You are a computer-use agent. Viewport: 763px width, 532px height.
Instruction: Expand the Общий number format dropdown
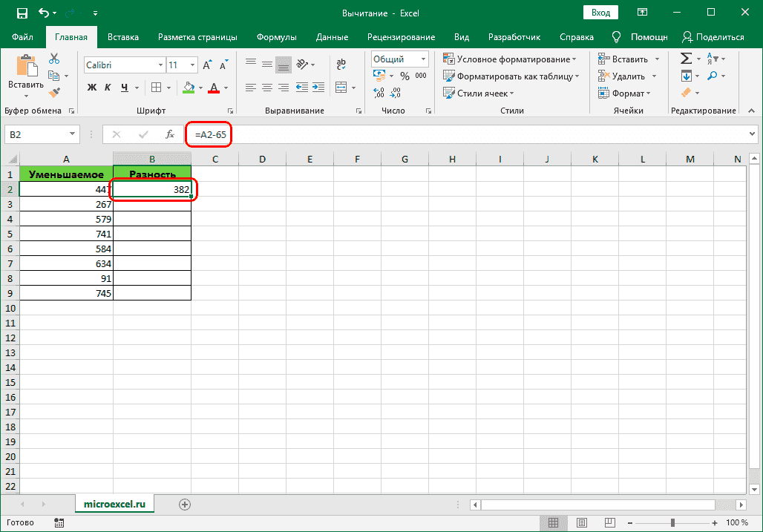coord(424,59)
